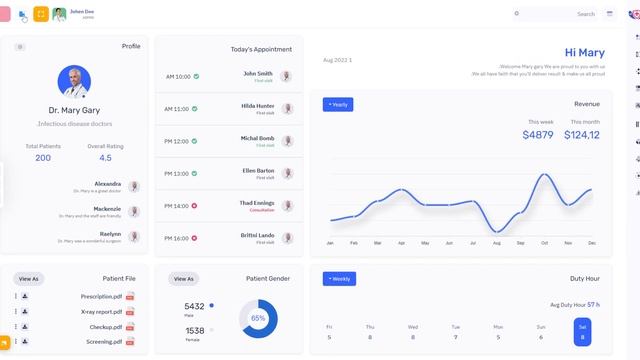Click Michal Bomb's appointment avatar

tap(287, 141)
